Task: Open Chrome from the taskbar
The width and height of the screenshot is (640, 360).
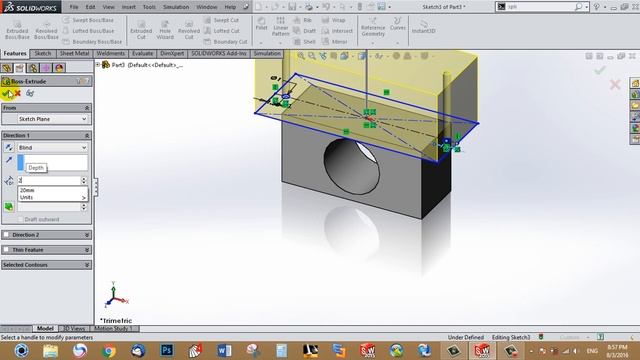Action: (x=109, y=350)
